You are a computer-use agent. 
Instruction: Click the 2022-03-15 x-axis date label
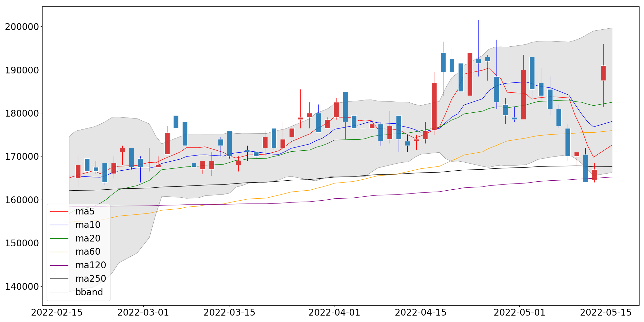click(x=230, y=313)
